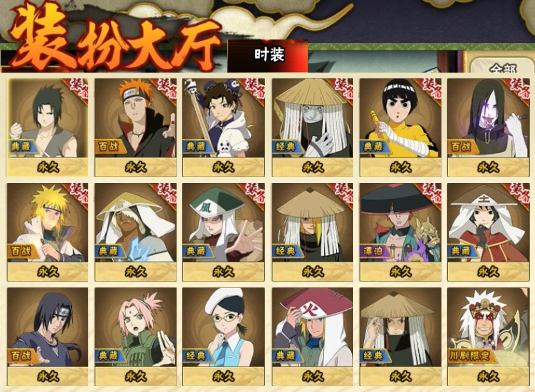
Task: Select the Hokage 火 hat costume
Action: point(312,337)
